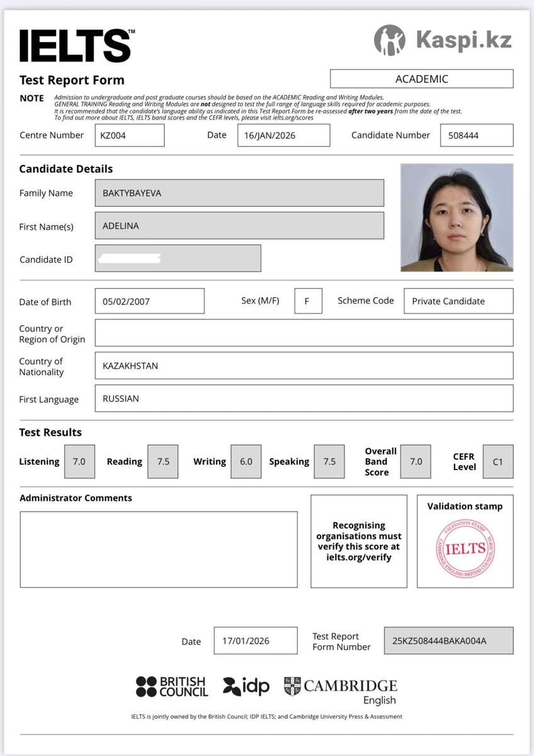
Task: Select the Date of Birth field
Action: (x=149, y=301)
